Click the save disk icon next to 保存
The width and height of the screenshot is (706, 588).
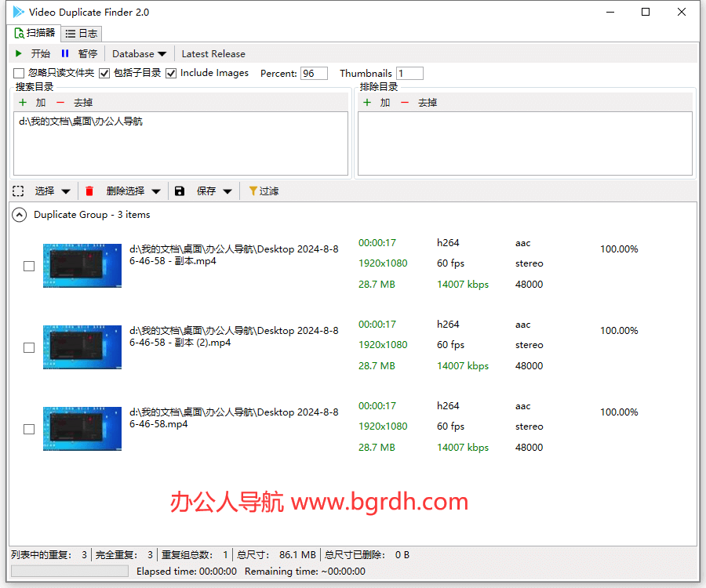coord(180,191)
